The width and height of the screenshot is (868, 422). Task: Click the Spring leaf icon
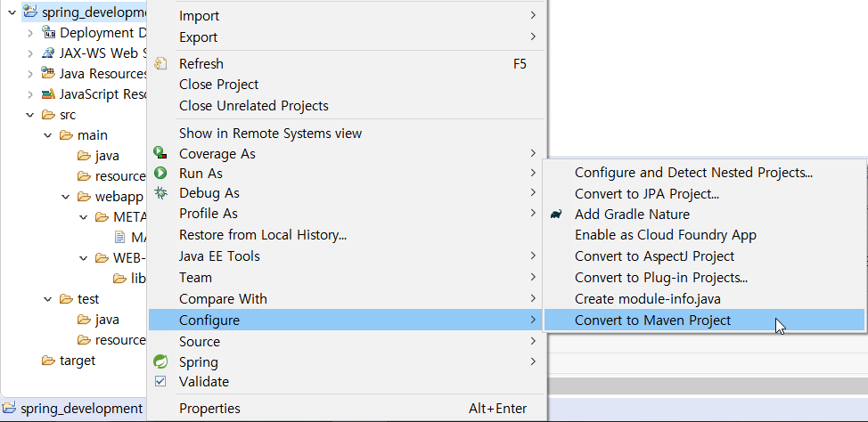point(160,362)
